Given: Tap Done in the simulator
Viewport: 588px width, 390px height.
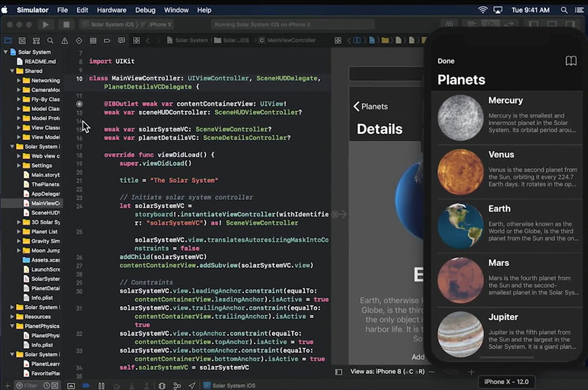Looking at the screenshot, I should click(x=446, y=61).
